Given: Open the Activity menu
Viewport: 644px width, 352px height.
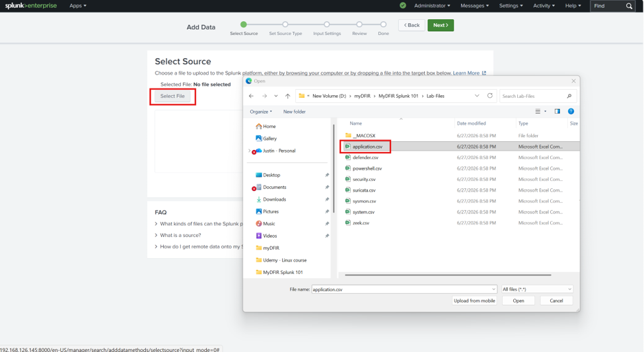Looking at the screenshot, I should [544, 6].
